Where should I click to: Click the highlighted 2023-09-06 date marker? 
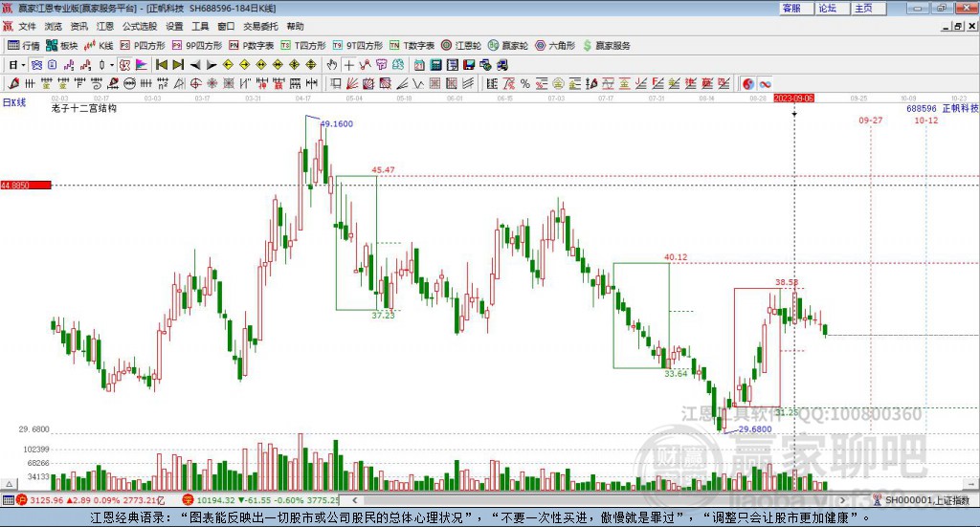point(793,98)
